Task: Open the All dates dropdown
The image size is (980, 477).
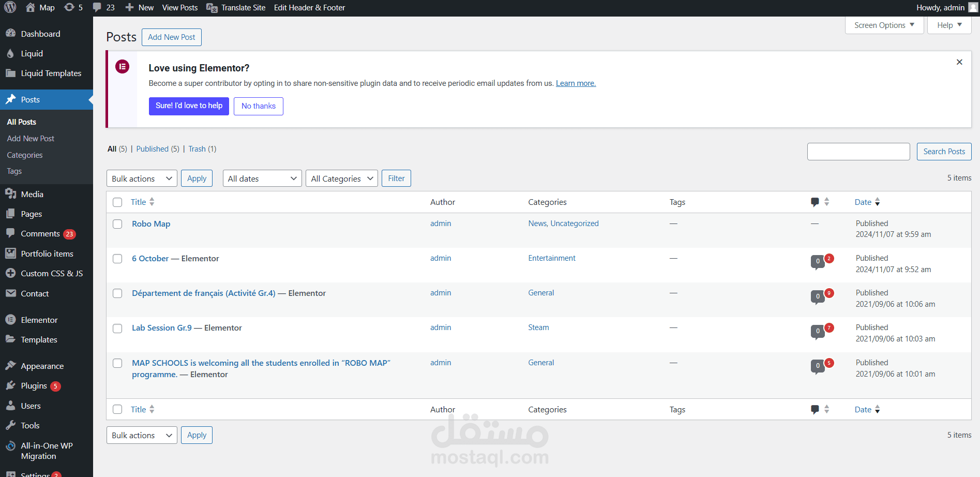Action: click(262, 178)
